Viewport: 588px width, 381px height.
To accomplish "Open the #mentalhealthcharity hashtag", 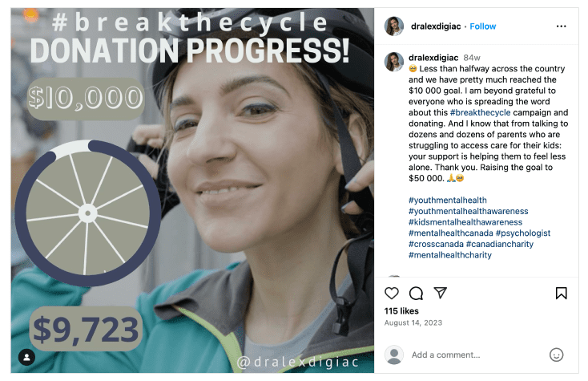I will pos(450,255).
